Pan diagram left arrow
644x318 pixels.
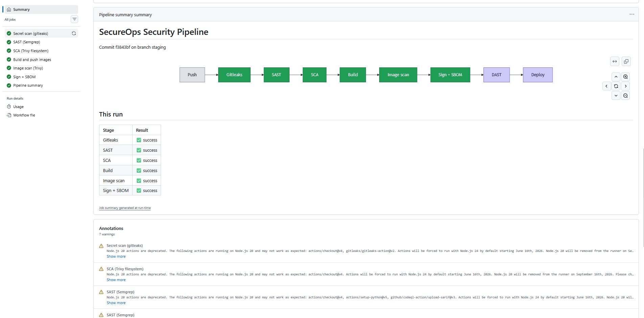click(x=606, y=86)
